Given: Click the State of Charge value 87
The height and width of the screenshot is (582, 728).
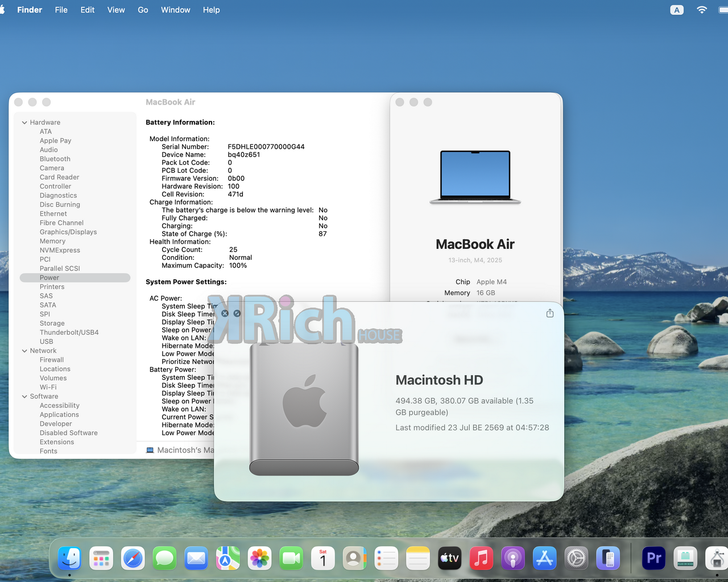Looking at the screenshot, I should [322, 234].
